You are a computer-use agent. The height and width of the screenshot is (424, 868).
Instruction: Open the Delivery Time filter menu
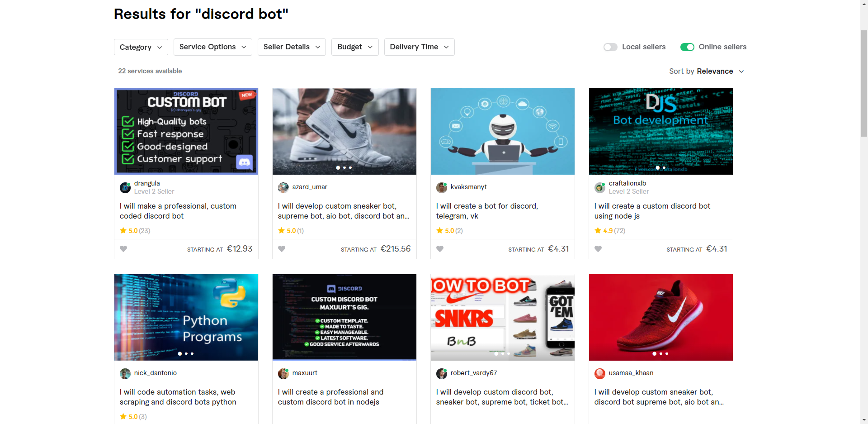(x=419, y=47)
